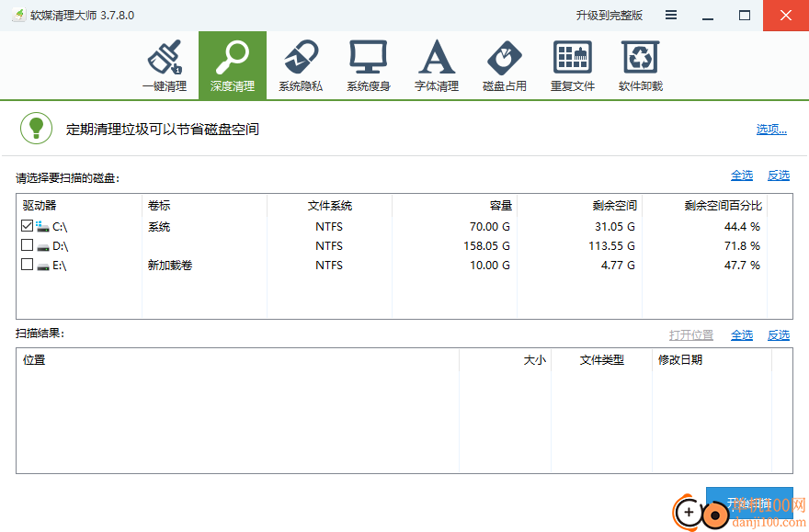Viewport: 809px width, 532px height.
Task: Click the 10.00 G capacity value
Action: tap(490, 266)
